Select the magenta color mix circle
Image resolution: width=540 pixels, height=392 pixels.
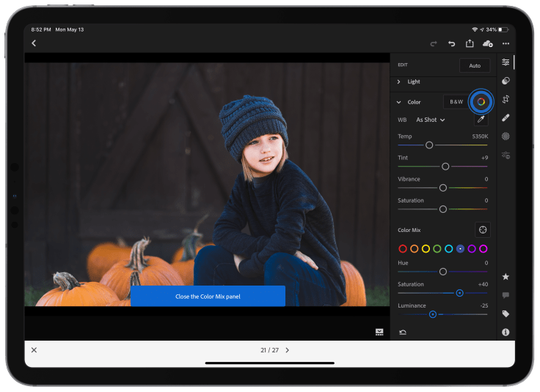tap(484, 249)
